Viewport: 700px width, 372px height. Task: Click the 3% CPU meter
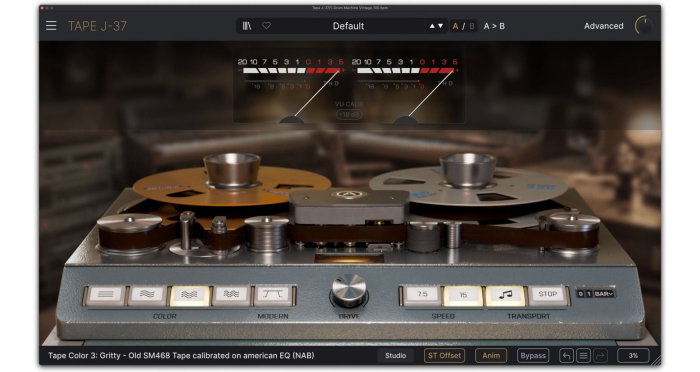point(633,355)
